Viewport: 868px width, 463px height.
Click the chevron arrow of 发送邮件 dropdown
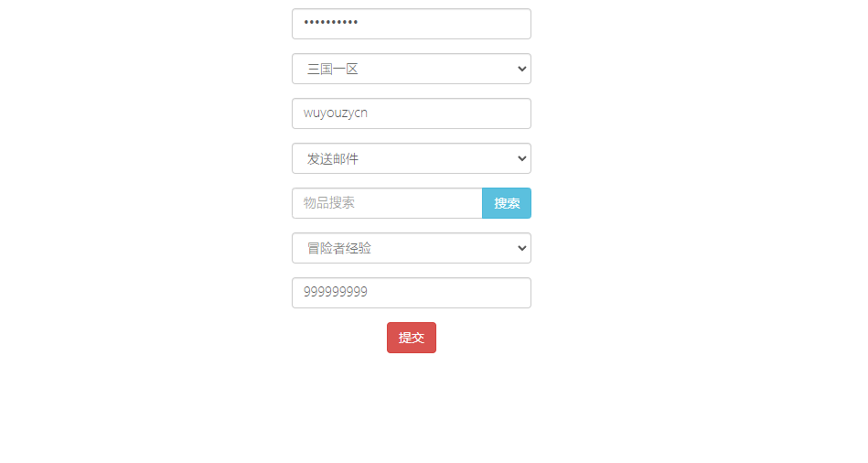(521, 158)
